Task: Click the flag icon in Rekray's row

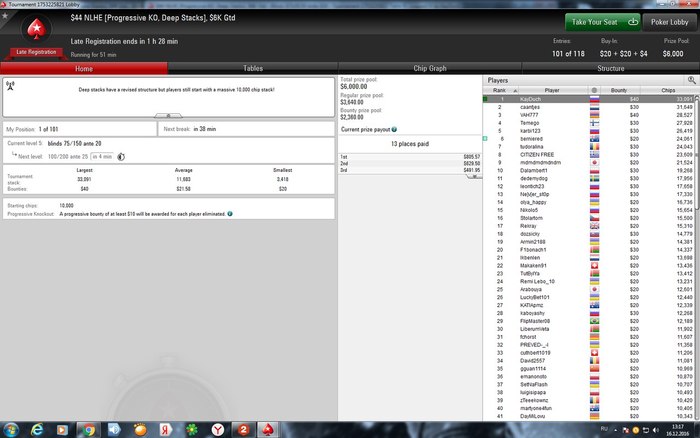Action: (x=594, y=226)
